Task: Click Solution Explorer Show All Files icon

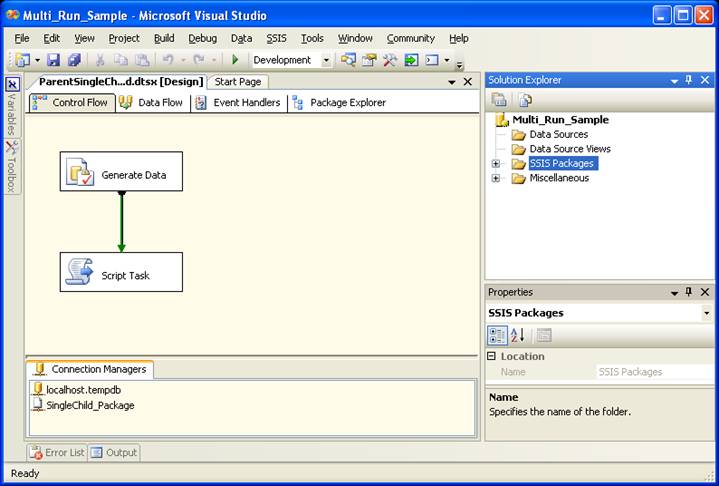Action: point(525,99)
